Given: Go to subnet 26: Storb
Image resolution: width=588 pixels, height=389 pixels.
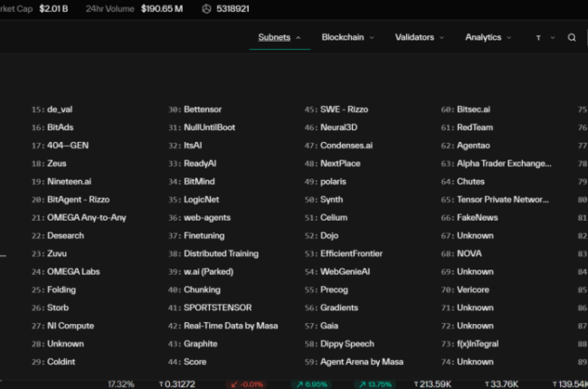Looking at the screenshot, I should (x=51, y=308).
